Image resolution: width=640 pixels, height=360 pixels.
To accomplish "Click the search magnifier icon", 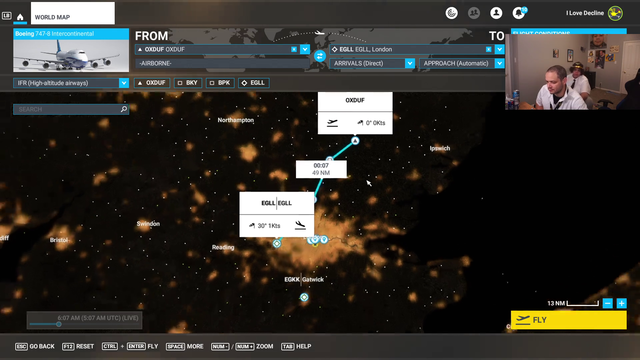I will 124,109.
